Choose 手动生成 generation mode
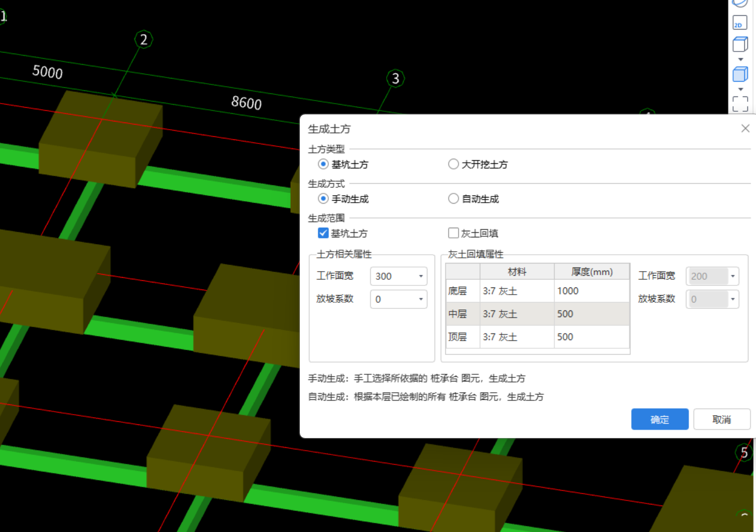 pos(323,199)
